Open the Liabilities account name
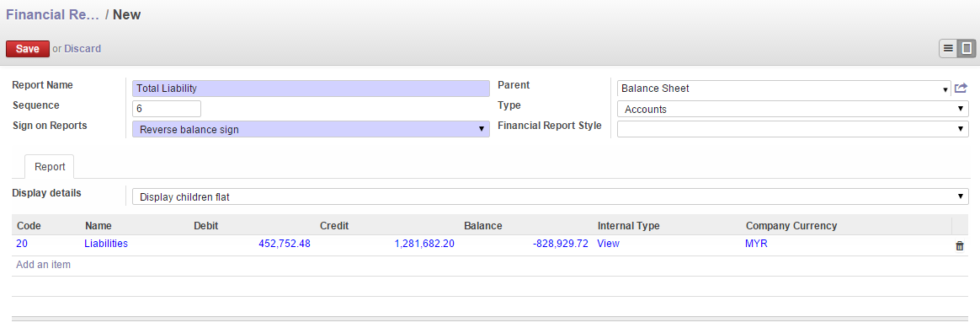The width and height of the screenshot is (980, 328). pos(106,245)
